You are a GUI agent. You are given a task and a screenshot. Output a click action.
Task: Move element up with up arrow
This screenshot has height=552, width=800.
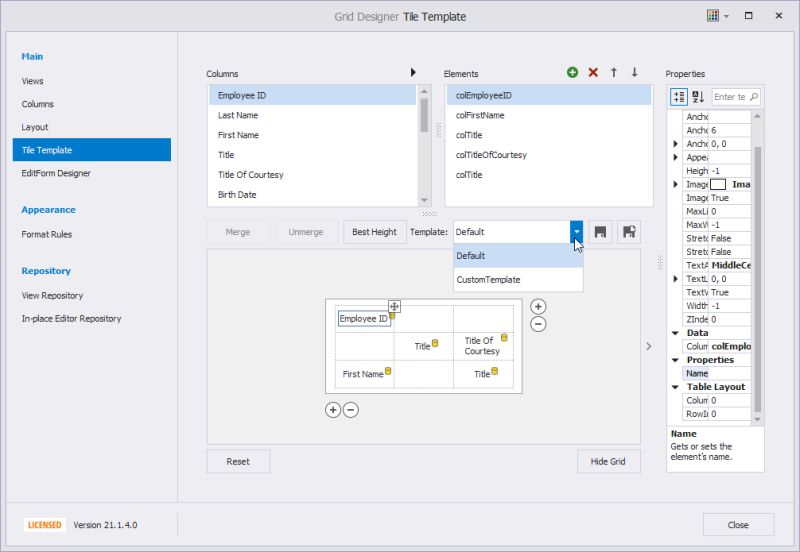(x=614, y=72)
